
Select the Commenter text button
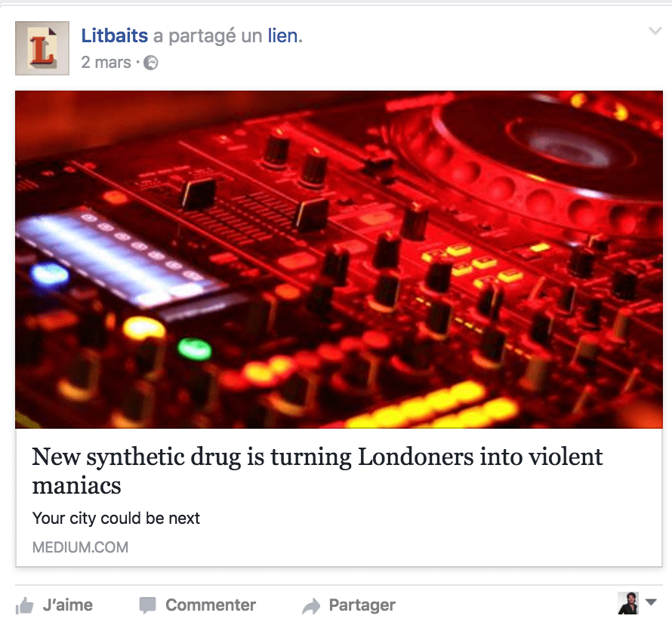[x=211, y=605]
